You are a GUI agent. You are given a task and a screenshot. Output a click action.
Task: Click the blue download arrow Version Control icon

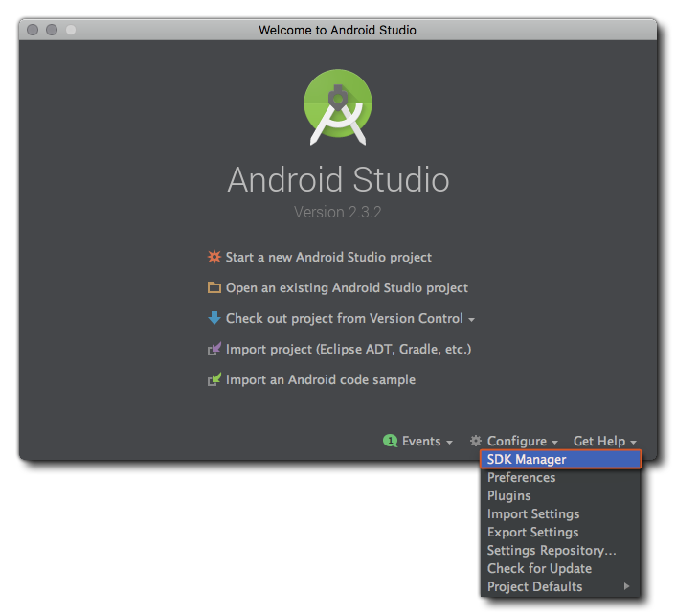click(x=214, y=318)
